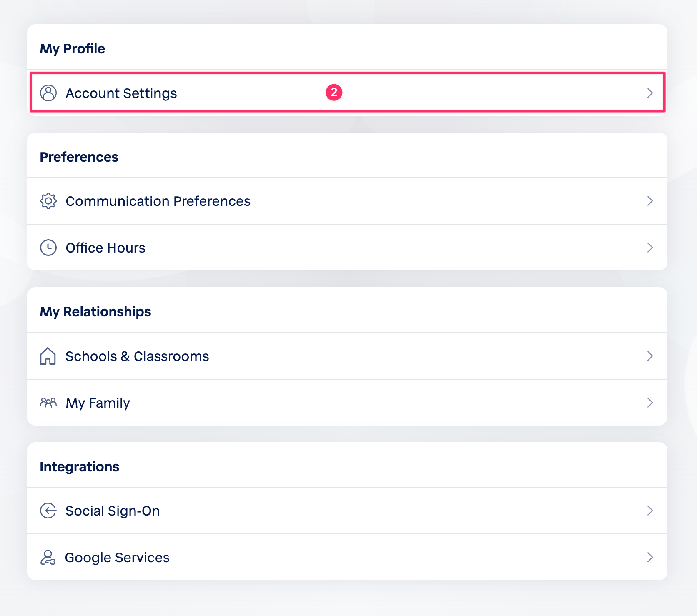This screenshot has width=697, height=616.
Task: Click the Social Sign-On arrow icon
Action: click(x=48, y=511)
